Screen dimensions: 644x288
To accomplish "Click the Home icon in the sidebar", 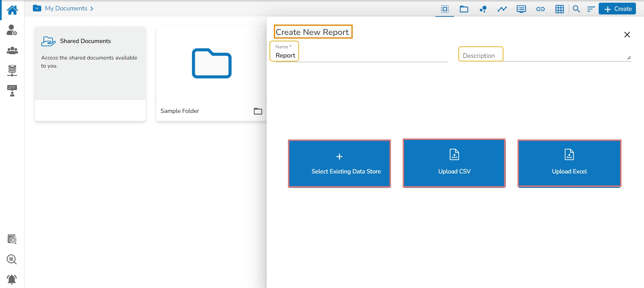I will pos(12,10).
